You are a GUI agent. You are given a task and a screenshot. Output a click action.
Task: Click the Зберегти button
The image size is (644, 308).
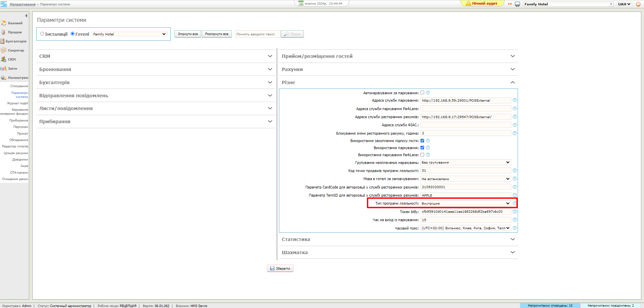click(x=280, y=268)
